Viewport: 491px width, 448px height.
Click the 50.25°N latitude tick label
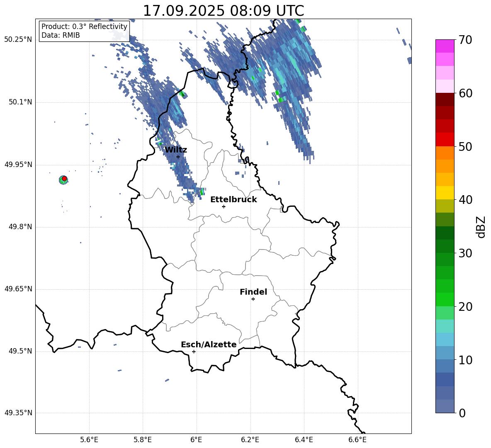[x=18, y=40]
